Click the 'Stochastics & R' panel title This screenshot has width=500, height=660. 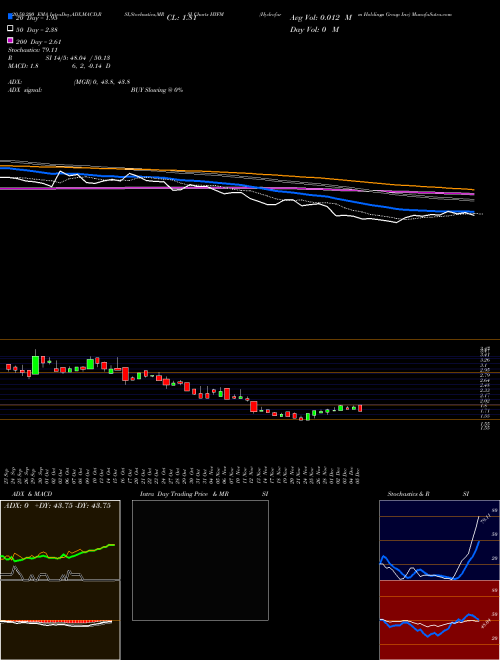408,494
